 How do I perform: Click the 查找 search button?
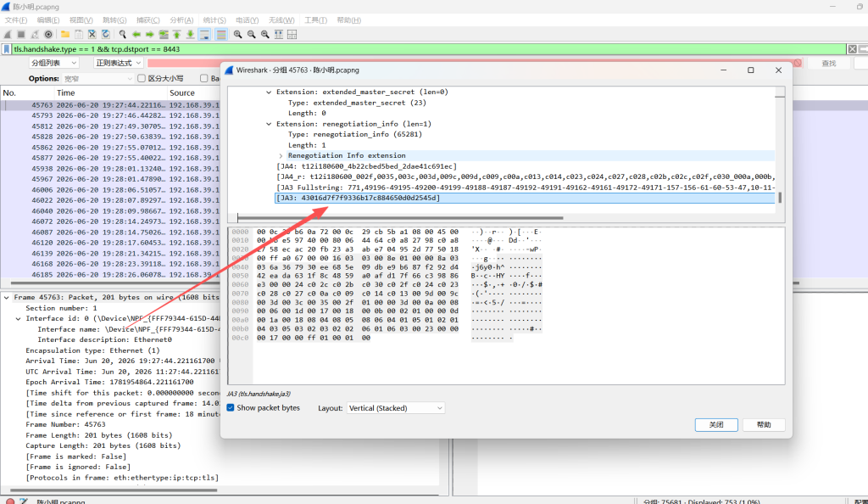[829, 63]
